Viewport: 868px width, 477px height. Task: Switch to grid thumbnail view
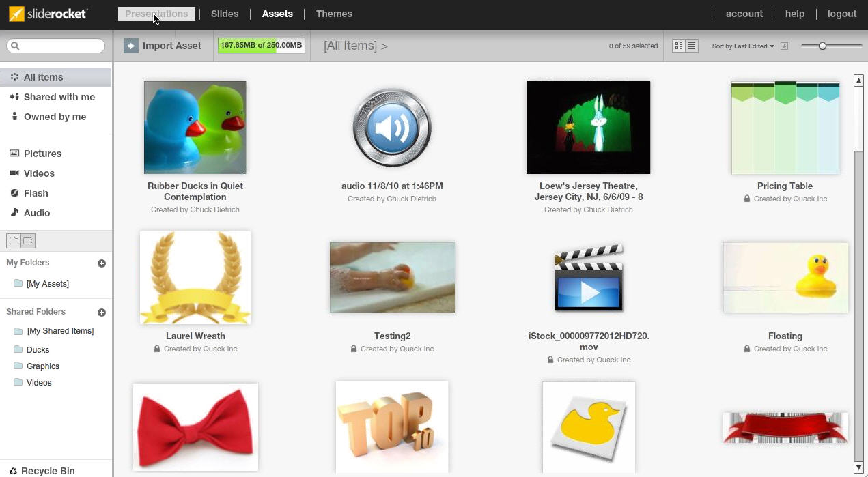click(x=679, y=46)
